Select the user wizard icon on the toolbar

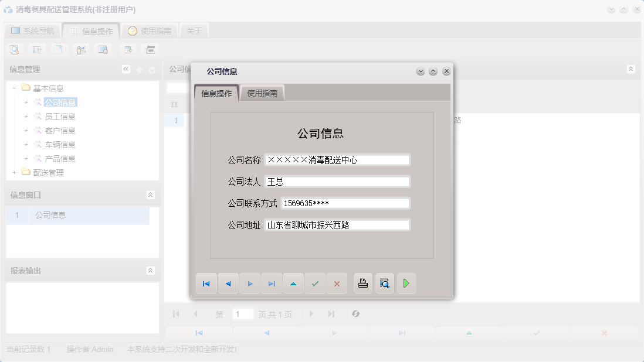coord(81,50)
